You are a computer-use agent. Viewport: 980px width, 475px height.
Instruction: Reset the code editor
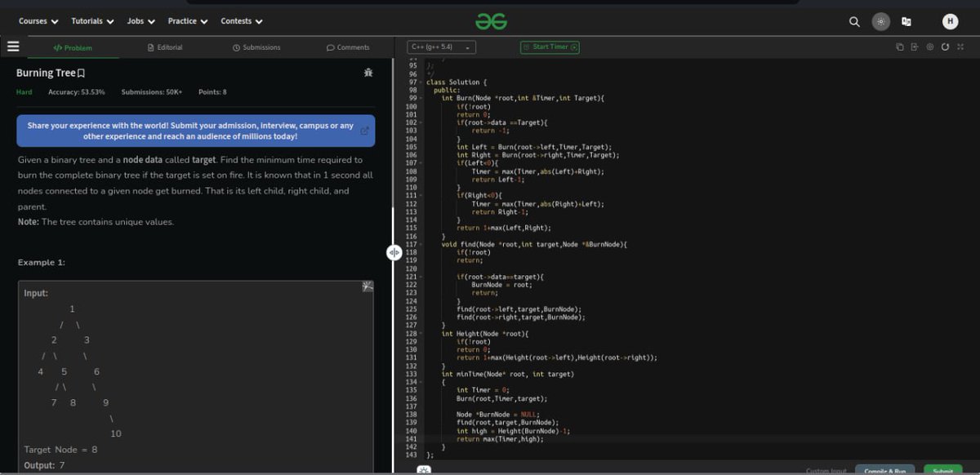[x=945, y=47]
